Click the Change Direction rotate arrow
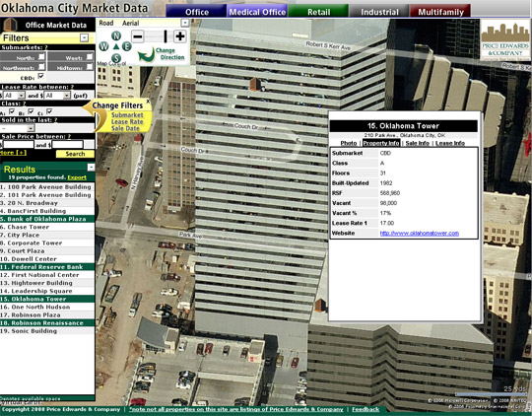The width and height of the screenshot is (532, 416). click(x=146, y=55)
